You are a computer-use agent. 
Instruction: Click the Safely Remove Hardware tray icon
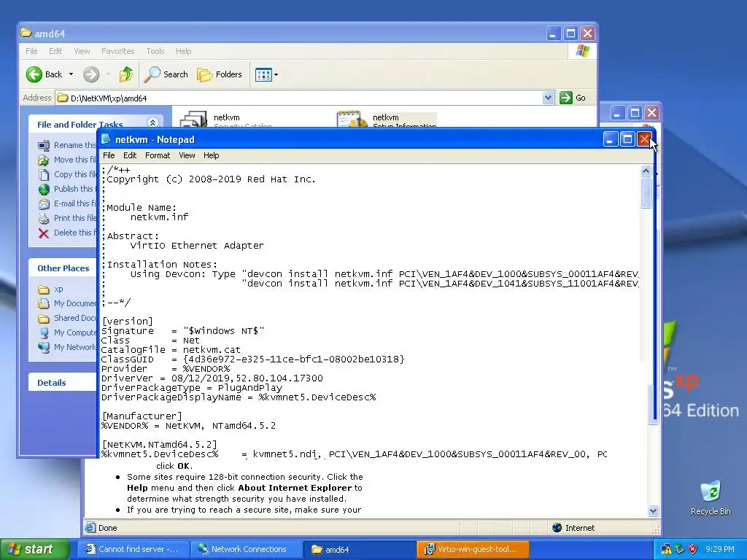click(680, 549)
